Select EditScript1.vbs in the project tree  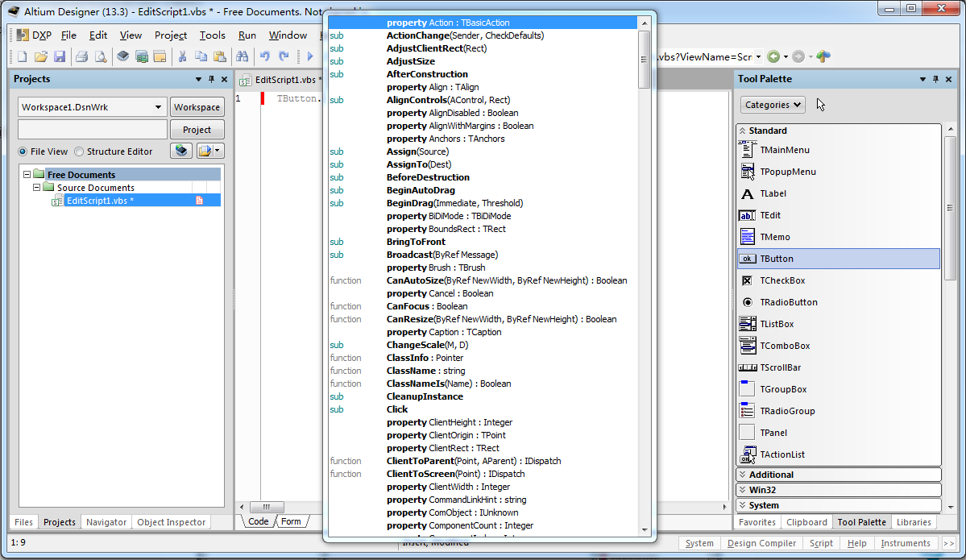click(x=99, y=200)
